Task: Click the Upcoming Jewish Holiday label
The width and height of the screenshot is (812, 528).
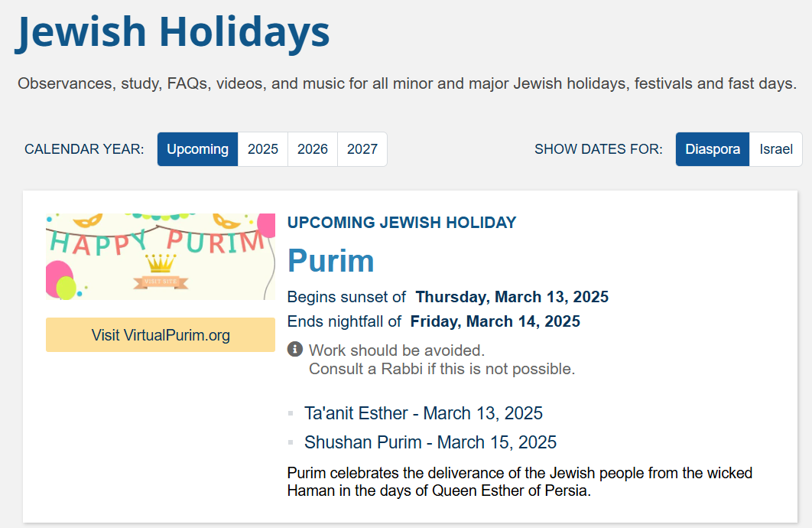Action: point(402,222)
